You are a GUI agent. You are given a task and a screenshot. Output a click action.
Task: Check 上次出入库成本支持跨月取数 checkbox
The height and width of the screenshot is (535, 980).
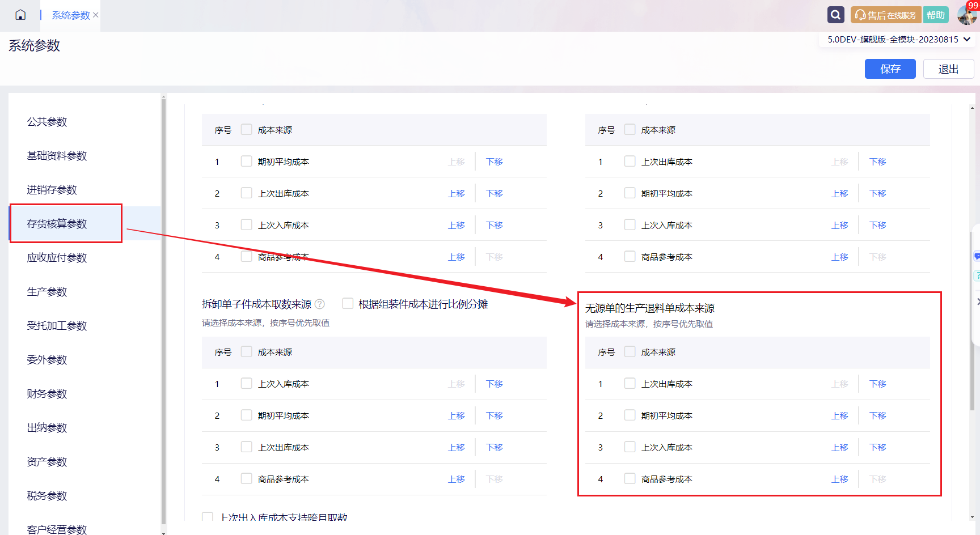click(x=208, y=517)
